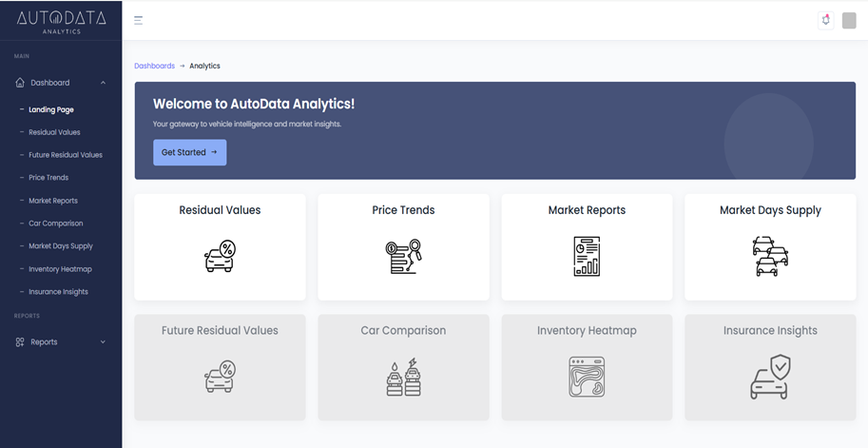Select Car Comparison in the sidebar
Screen dimensions: 868x448
pos(55,224)
